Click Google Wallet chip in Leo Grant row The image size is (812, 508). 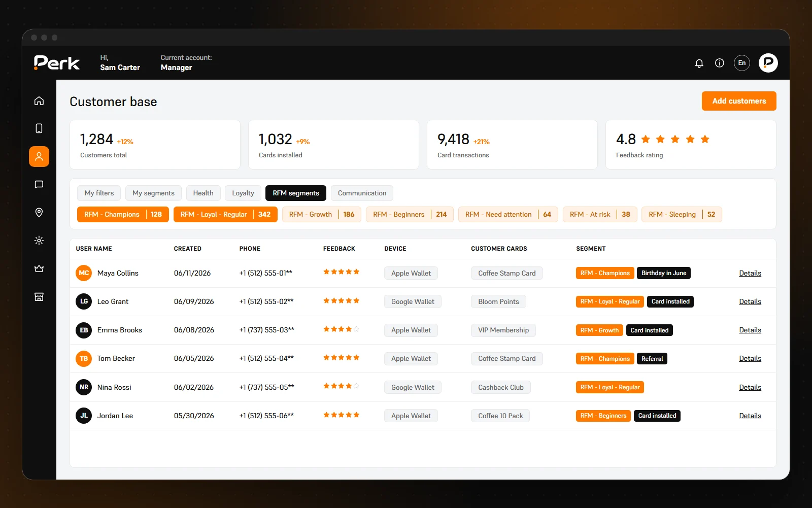(x=413, y=301)
